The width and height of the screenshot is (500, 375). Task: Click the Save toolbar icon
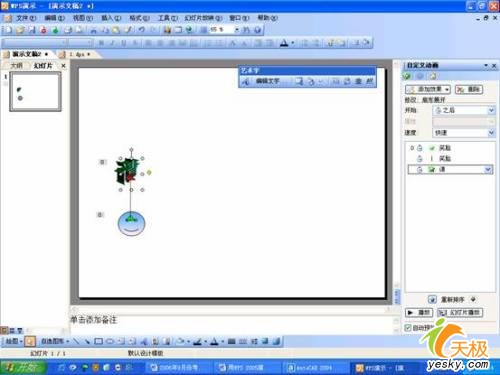pos(32,30)
